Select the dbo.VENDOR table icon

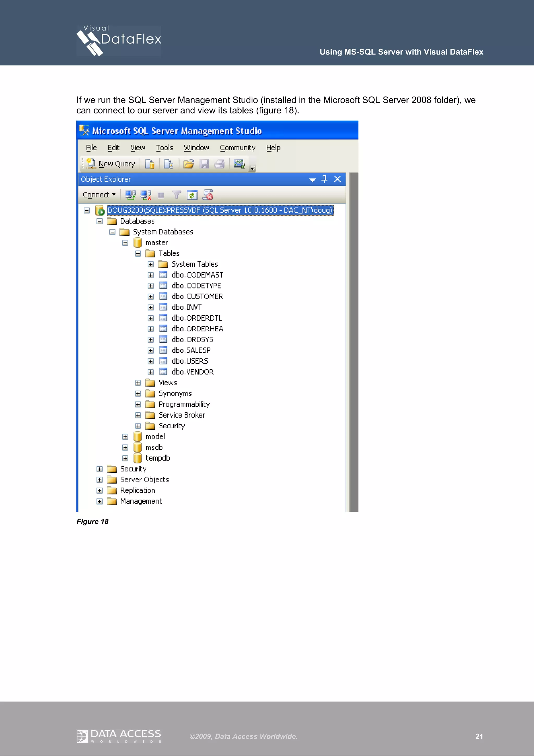coord(163,372)
